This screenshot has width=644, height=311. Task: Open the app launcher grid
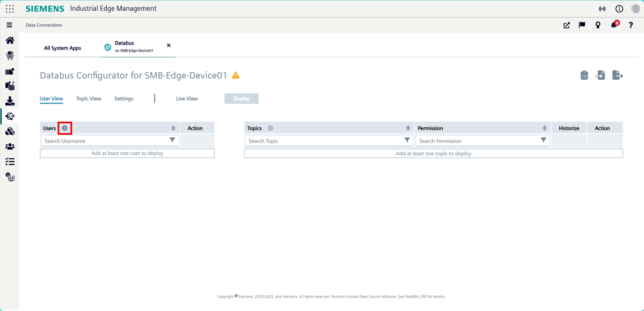click(x=10, y=9)
